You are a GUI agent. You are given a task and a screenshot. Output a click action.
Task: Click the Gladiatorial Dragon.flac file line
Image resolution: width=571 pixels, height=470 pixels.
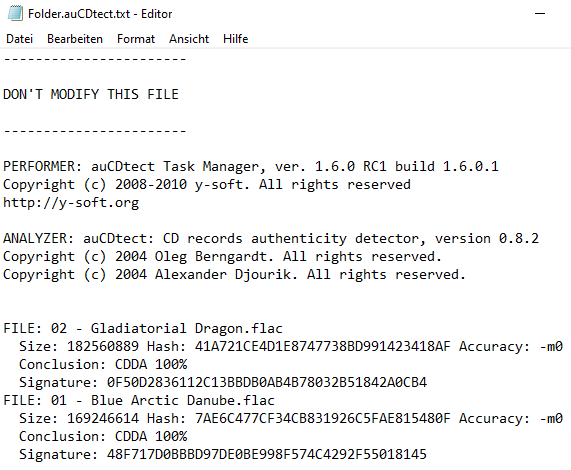pyautogui.click(x=143, y=328)
